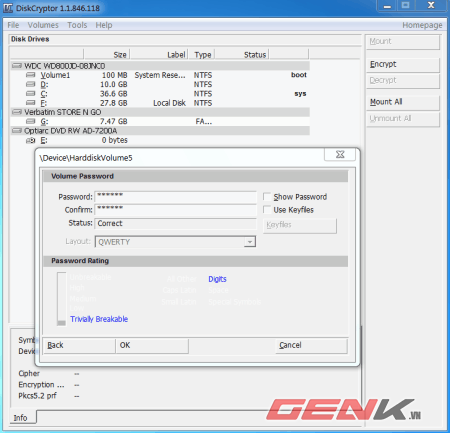Click the Status column header

pos(242,54)
